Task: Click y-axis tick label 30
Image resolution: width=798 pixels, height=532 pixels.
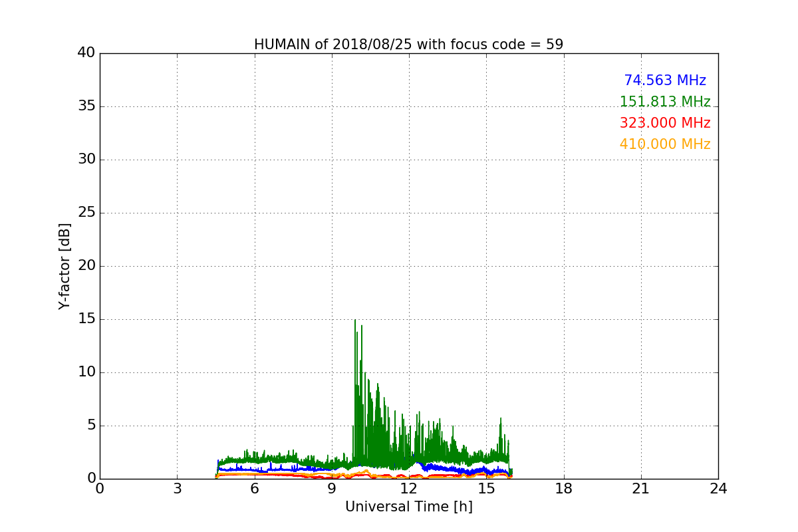Action: (x=86, y=160)
